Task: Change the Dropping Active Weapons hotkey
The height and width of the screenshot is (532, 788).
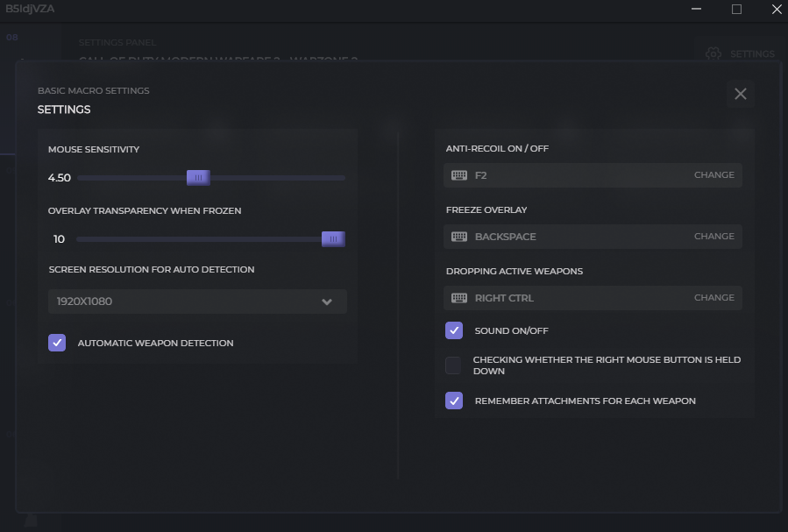Action: [x=713, y=298]
